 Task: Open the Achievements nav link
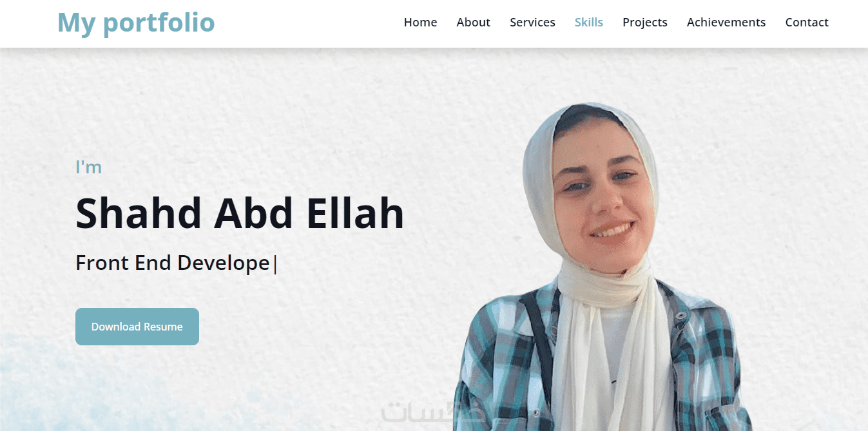(x=726, y=23)
